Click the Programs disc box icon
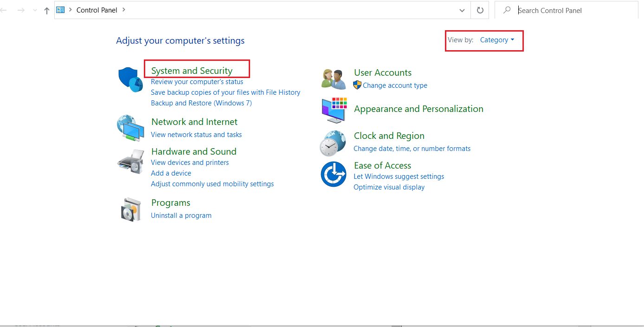Screen dimensions: 644x327 coord(130,209)
